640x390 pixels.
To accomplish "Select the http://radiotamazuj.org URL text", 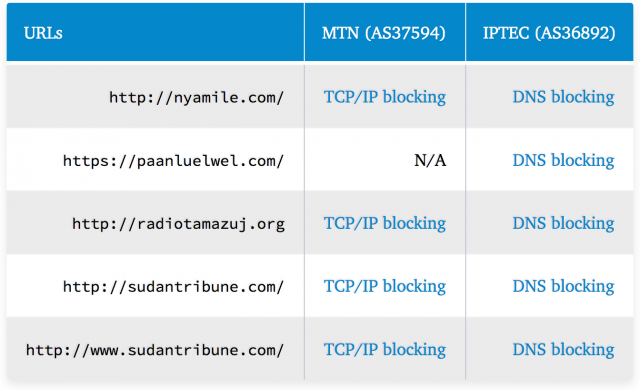I will coord(178,224).
